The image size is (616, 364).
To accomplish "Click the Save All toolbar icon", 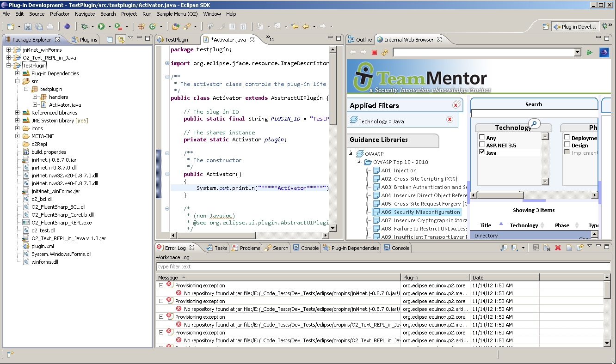I will (39, 26).
